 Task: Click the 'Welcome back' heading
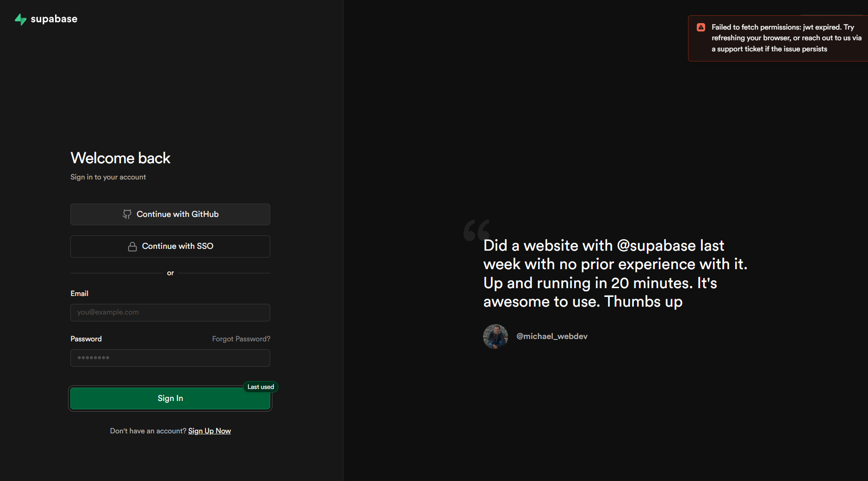[120, 158]
